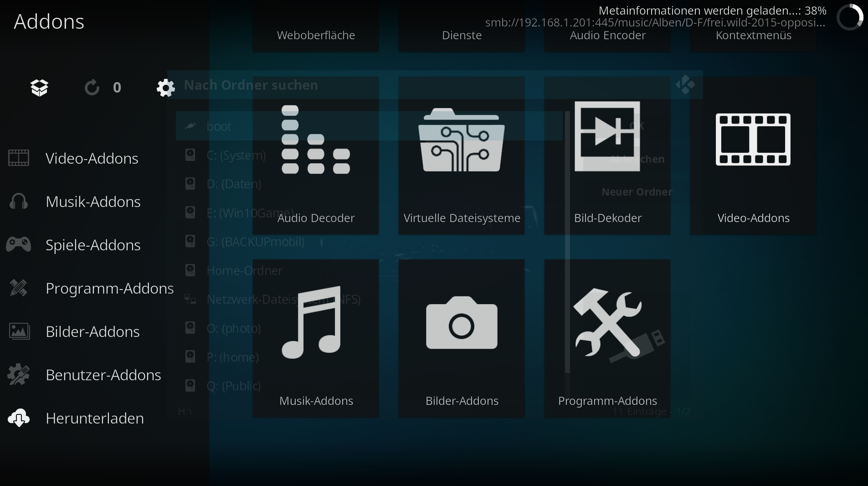The height and width of the screenshot is (486, 868).
Task: Select Q: (Public) drive in folder dialog
Action: tap(369, 386)
